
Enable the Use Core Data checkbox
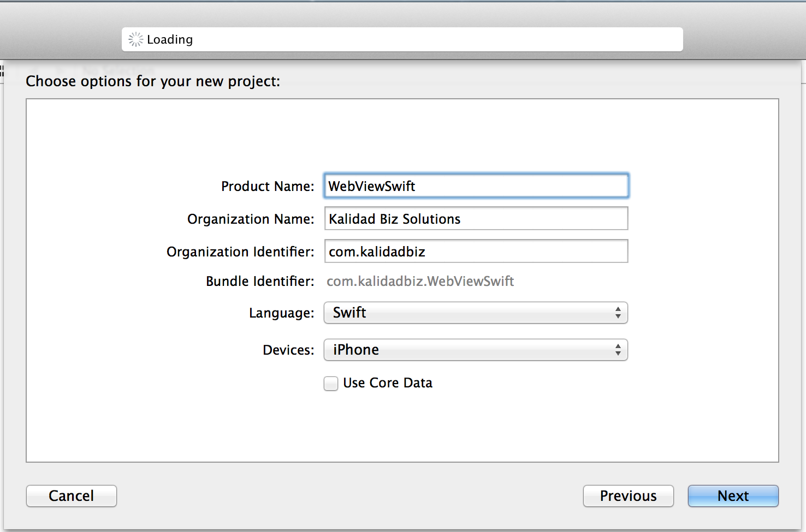[331, 384]
